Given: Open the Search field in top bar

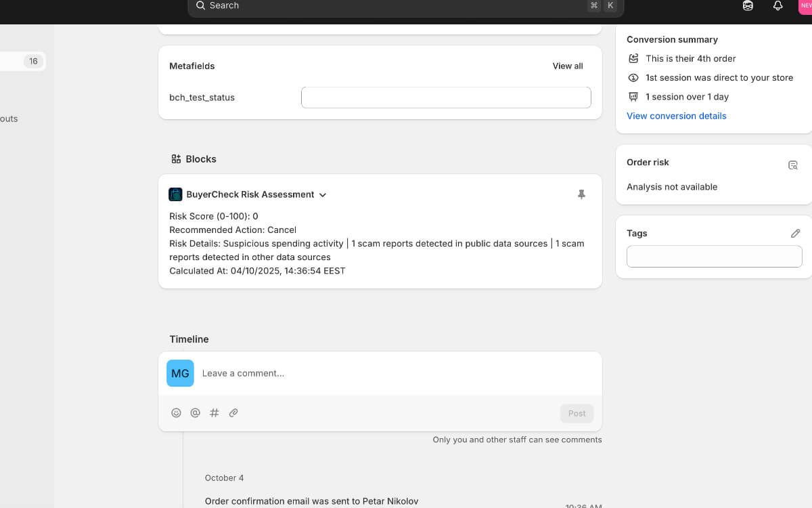Looking at the screenshot, I should click(x=405, y=6).
